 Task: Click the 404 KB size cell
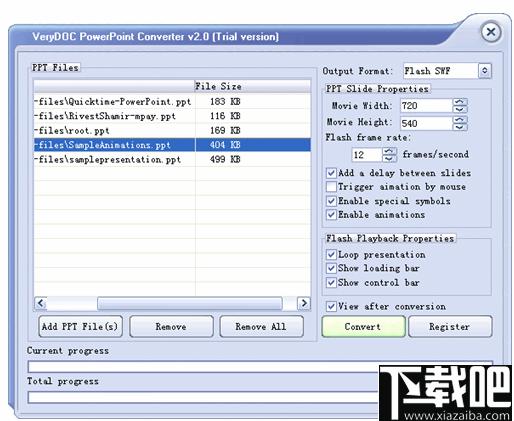pyautogui.click(x=225, y=145)
